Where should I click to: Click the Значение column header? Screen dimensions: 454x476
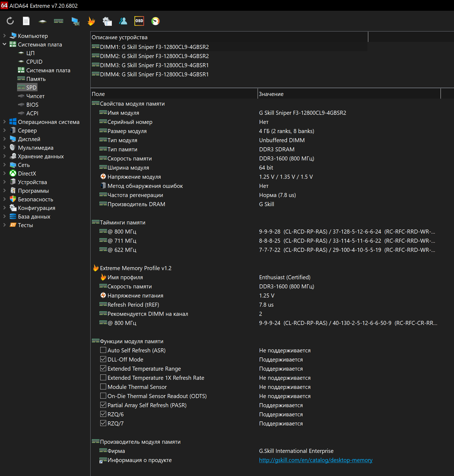[x=349, y=94]
